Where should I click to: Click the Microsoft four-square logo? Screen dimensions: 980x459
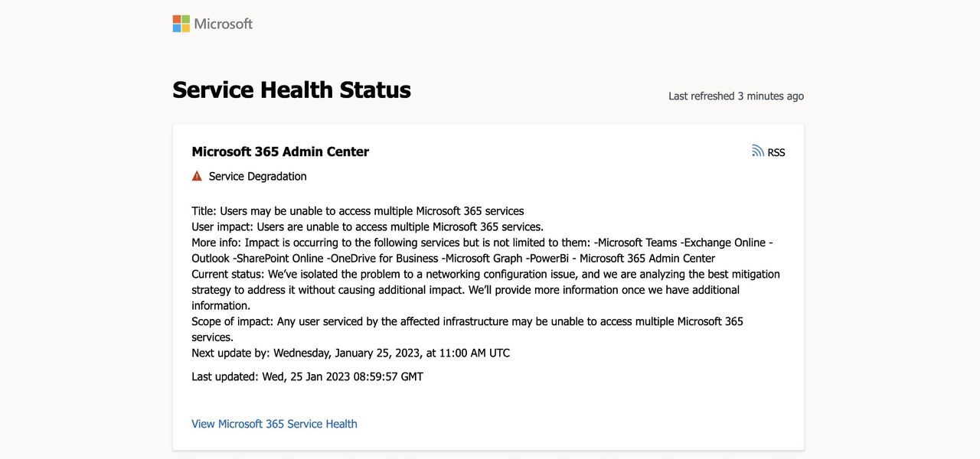coord(181,24)
